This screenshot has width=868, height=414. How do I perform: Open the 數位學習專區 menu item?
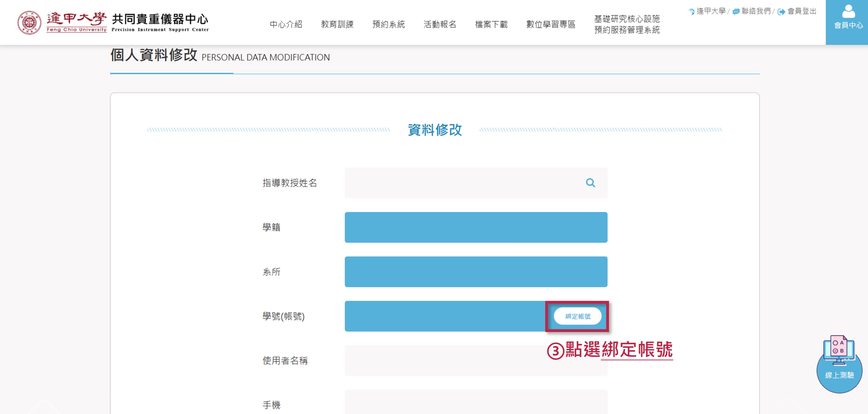[x=551, y=24]
